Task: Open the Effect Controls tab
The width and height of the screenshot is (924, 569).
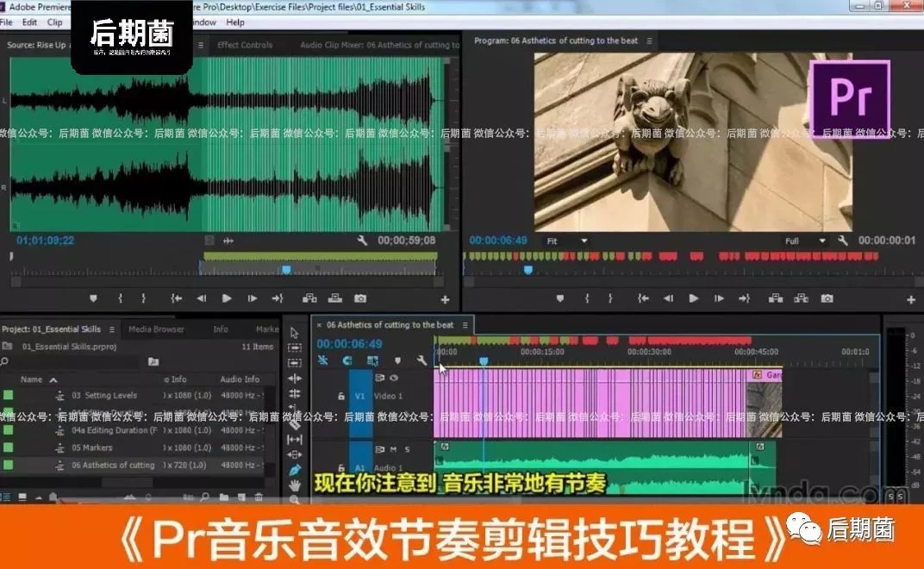Action: coord(245,45)
